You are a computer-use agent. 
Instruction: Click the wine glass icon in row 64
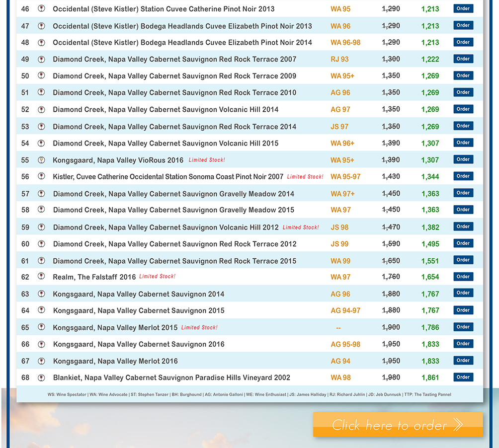[41, 310]
